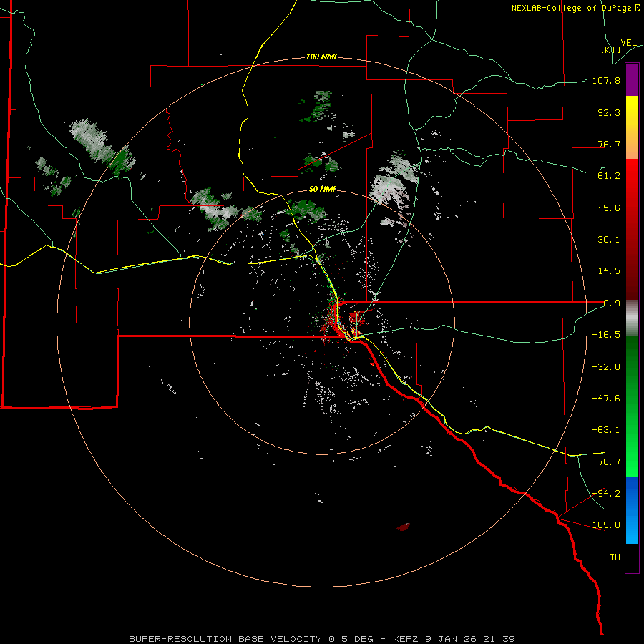The height and width of the screenshot is (644, 644).
Task: Click the 61.2 scale value
Action: click(609, 175)
